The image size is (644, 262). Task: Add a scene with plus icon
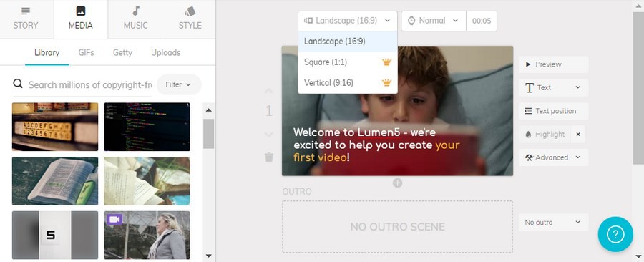tap(397, 183)
